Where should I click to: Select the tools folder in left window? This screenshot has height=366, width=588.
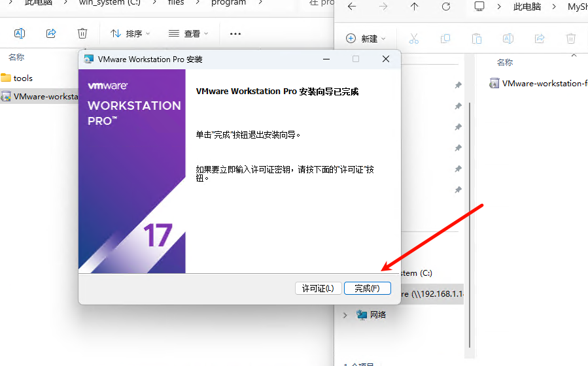(17, 78)
